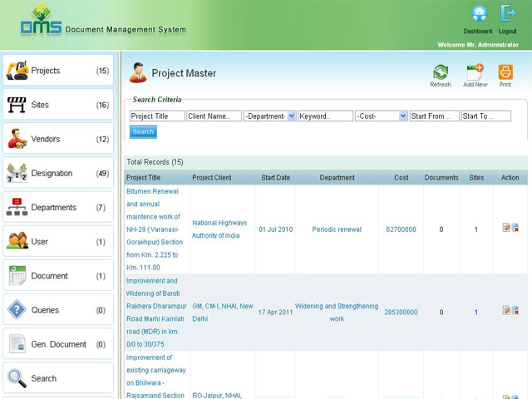Delete the Baroti Rakhera project row
The image size is (532, 399).
click(x=515, y=310)
